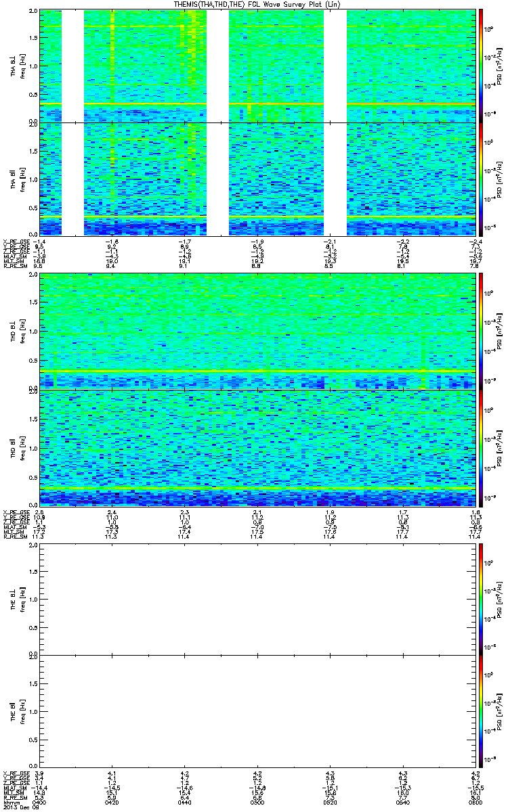The image size is (508, 812).
Task: Click the THE B∥ PSD color bar
Action: click(x=482, y=710)
